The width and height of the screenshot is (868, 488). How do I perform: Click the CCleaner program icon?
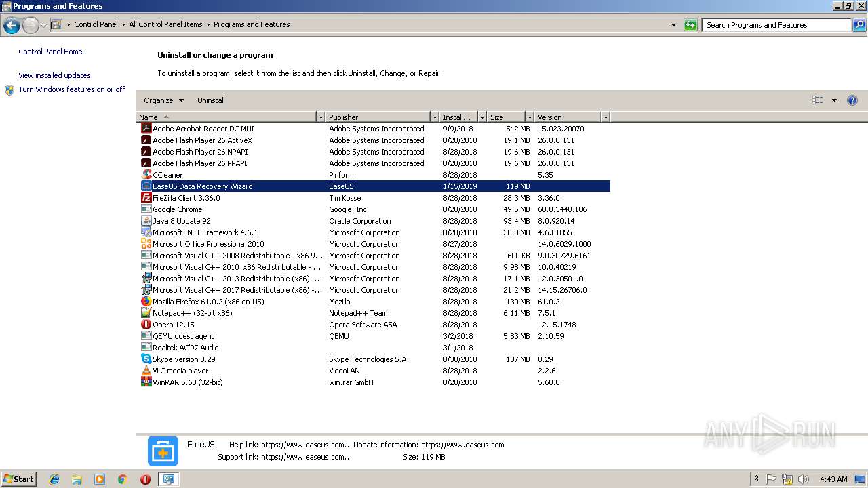pyautogui.click(x=146, y=175)
